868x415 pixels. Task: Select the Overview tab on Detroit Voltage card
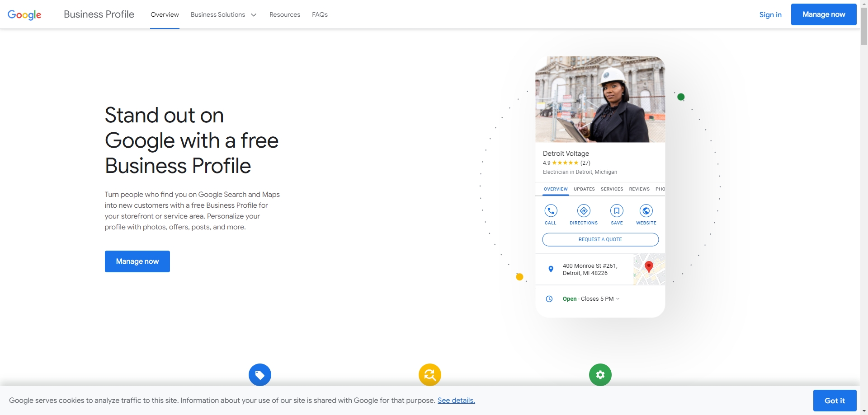pos(556,189)
